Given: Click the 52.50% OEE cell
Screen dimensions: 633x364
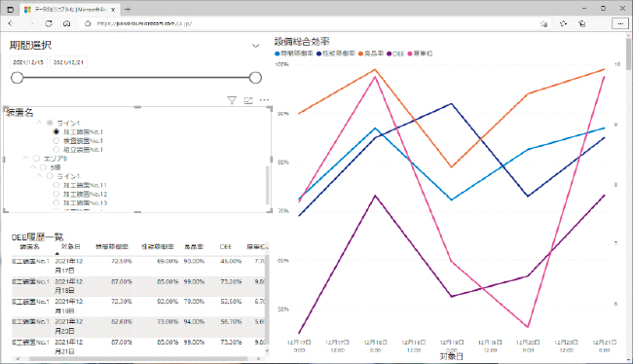Looking at the screenshot, I should pyautogui.click(x=231, y=302).
